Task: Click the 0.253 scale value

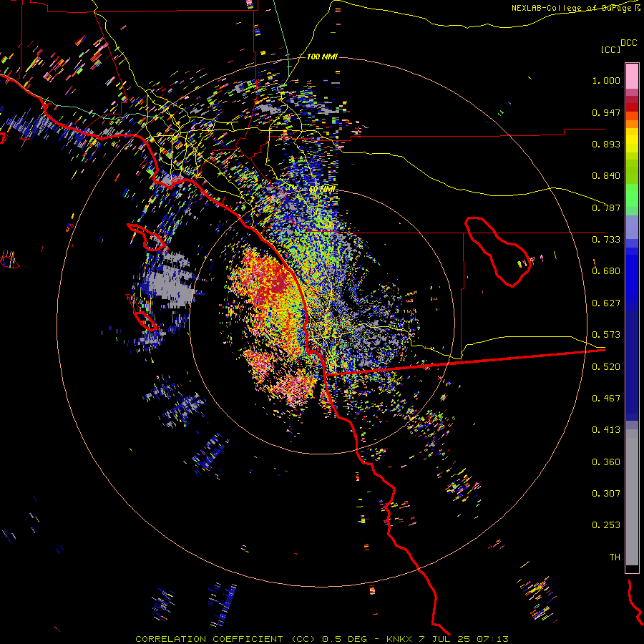Action: point(606,525)
